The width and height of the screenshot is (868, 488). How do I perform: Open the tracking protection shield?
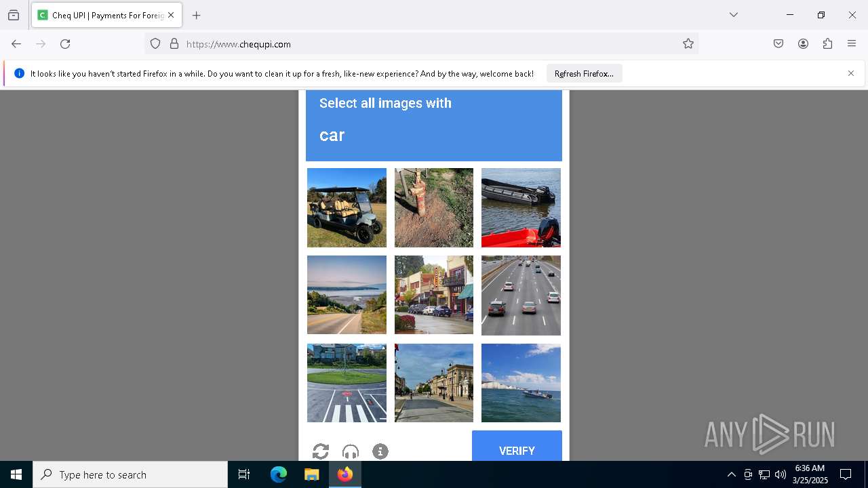click(155, 44)
